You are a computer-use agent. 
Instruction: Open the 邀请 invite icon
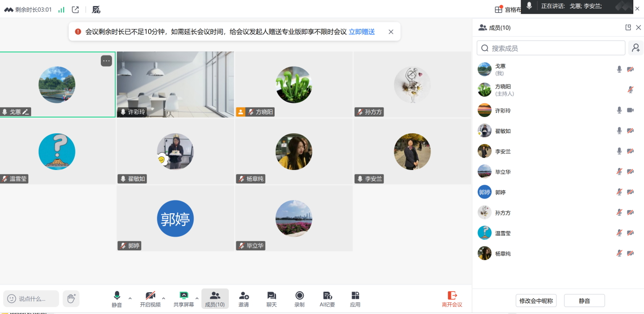pyautogui.click(x=244, y=299)
